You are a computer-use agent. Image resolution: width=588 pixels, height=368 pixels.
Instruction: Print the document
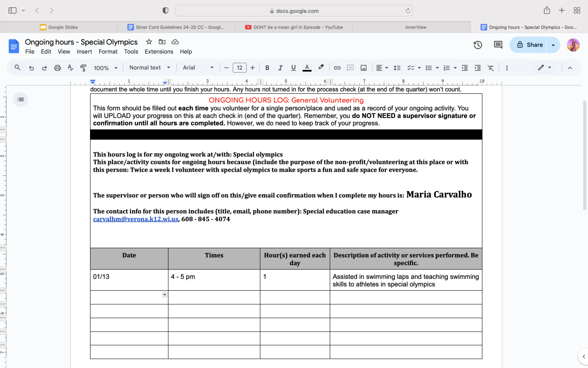(57, 68)
